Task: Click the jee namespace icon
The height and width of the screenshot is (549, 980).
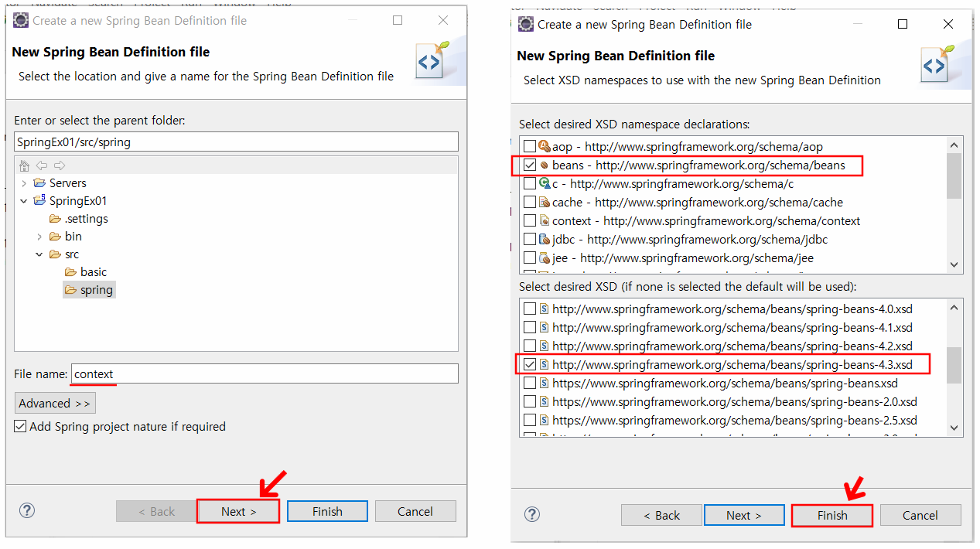Action: click(544, 258)
